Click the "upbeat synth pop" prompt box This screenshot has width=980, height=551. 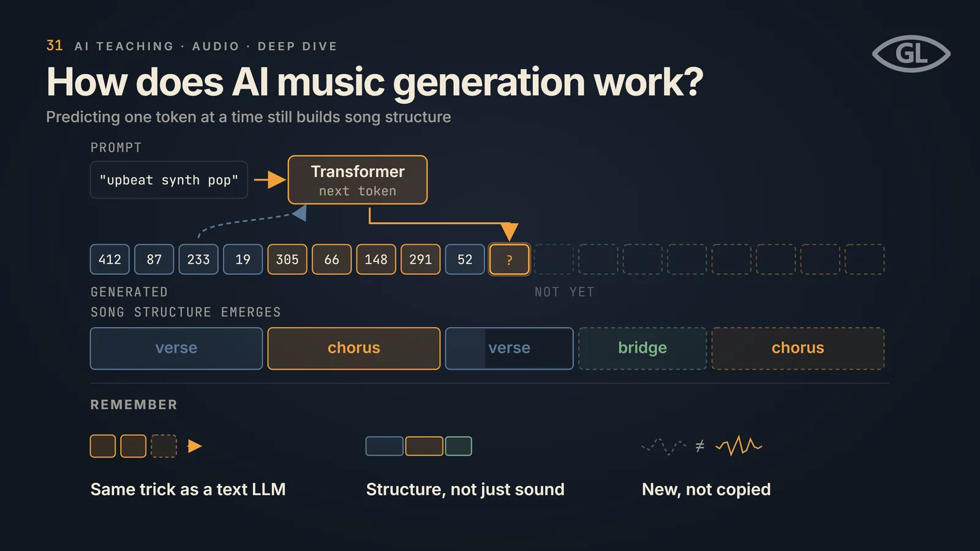[x=169, y=180]
